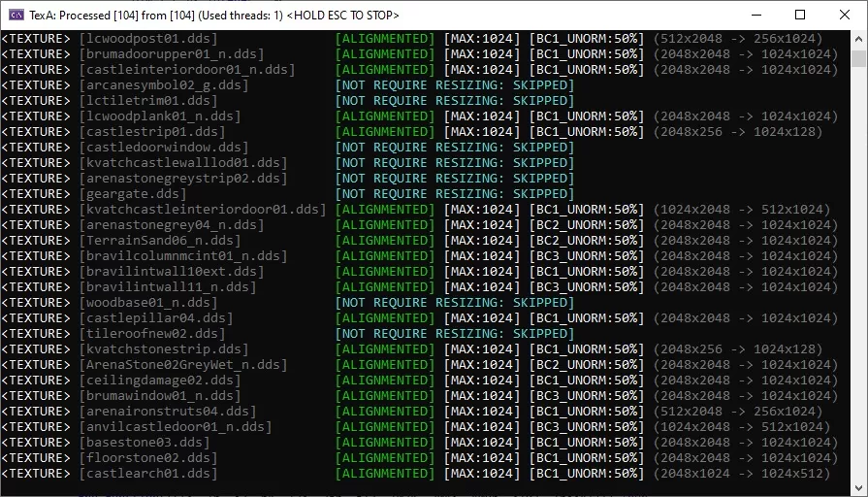
Task: Select filename bravilcolumnmcint01_n.dds
Action: point(183,256)
